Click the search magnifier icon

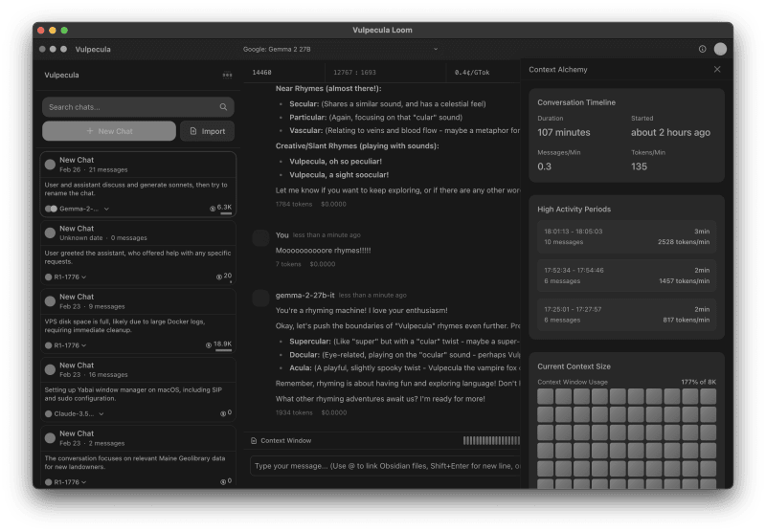click(x=223, y=107)
